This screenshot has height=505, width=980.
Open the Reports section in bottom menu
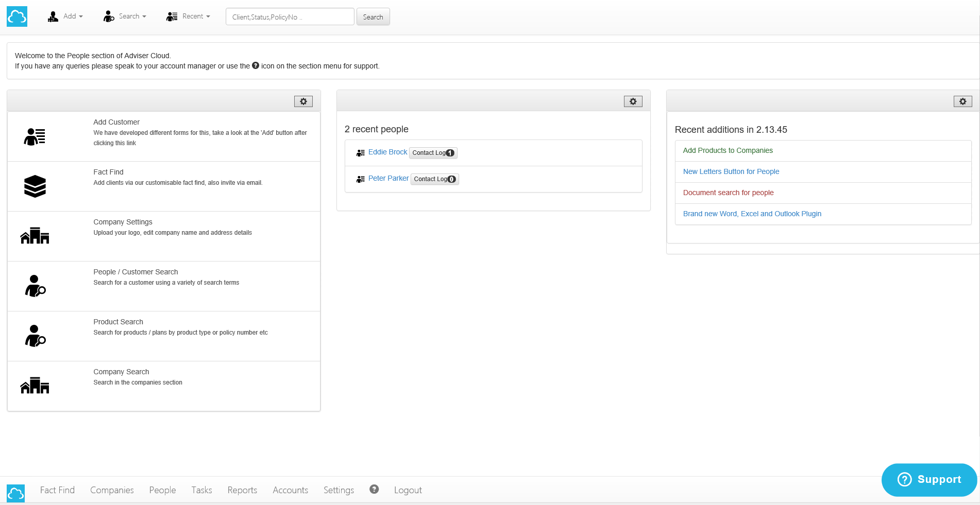tap(242, 490)
